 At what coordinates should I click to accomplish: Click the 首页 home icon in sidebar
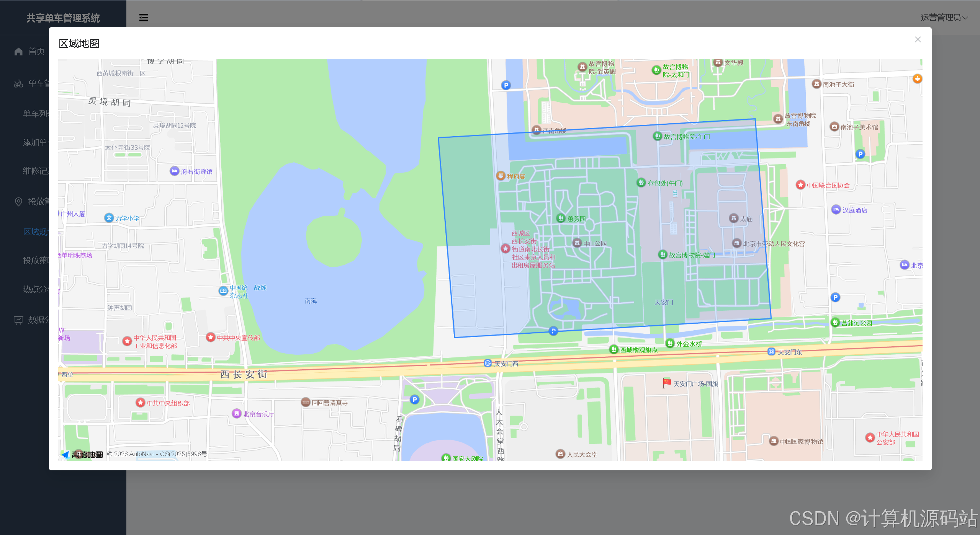[18, 51]
